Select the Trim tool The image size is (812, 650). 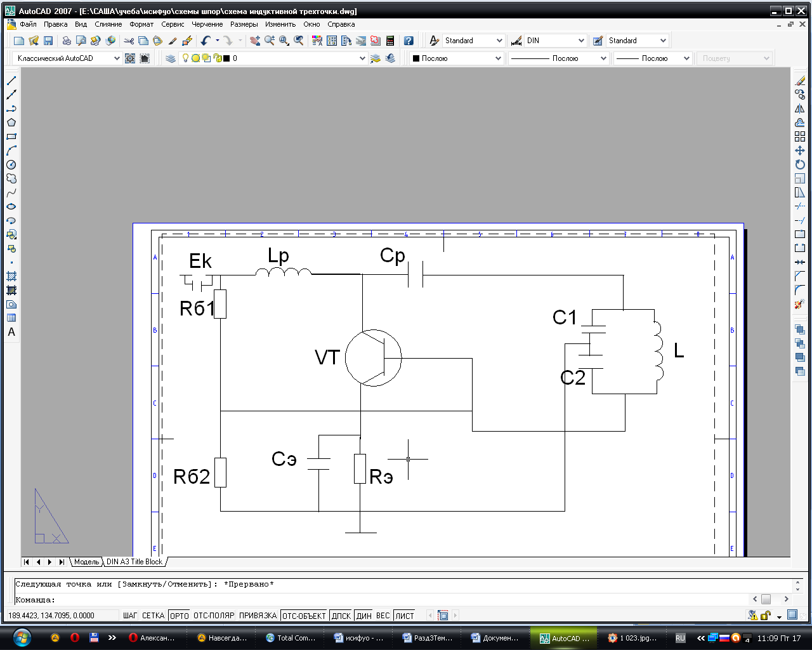tap(800, 206)
